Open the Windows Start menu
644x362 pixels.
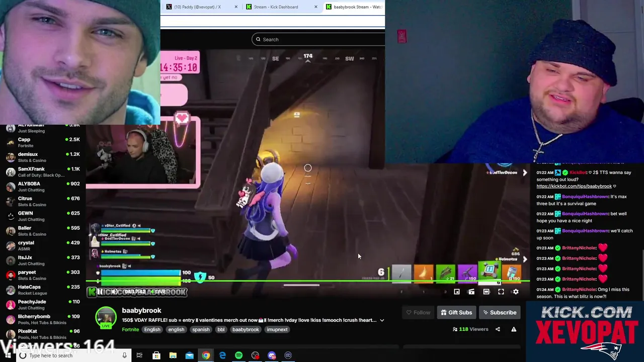point(8,355)
